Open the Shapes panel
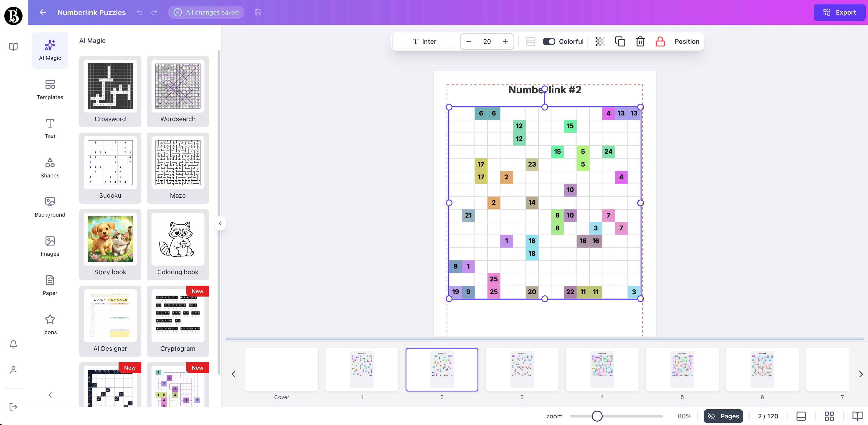Viewport: 868px width, 425px height. click(x=50, y=168)
